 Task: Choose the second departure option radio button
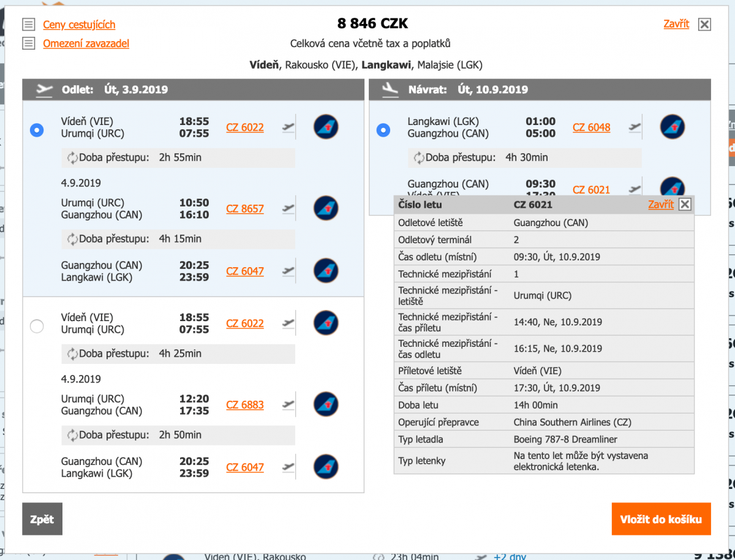[x=37, y=326]
